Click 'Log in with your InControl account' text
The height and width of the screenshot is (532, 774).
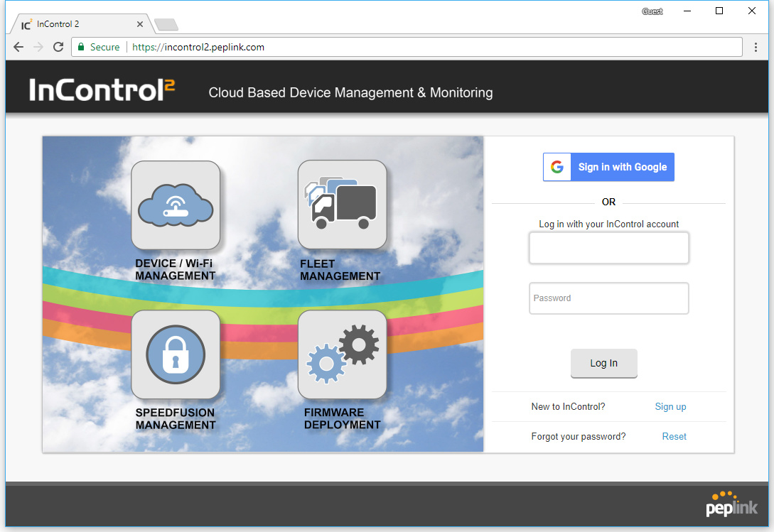608,224
